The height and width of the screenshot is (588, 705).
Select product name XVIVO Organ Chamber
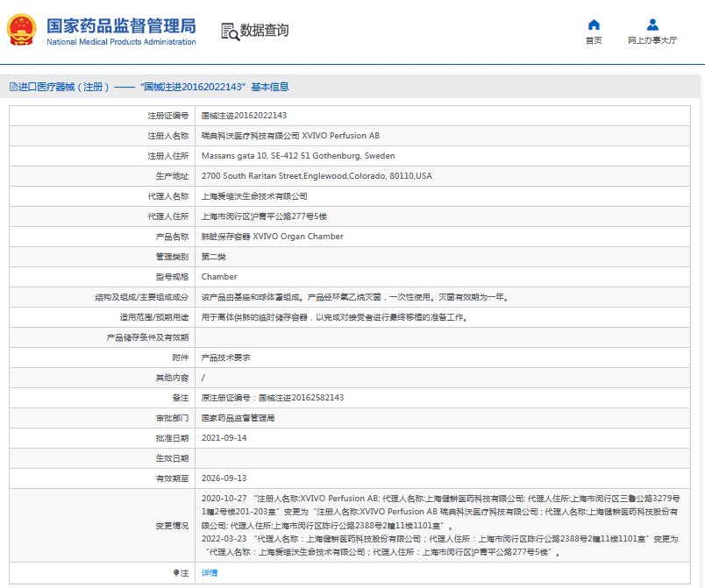pos(273,237)
